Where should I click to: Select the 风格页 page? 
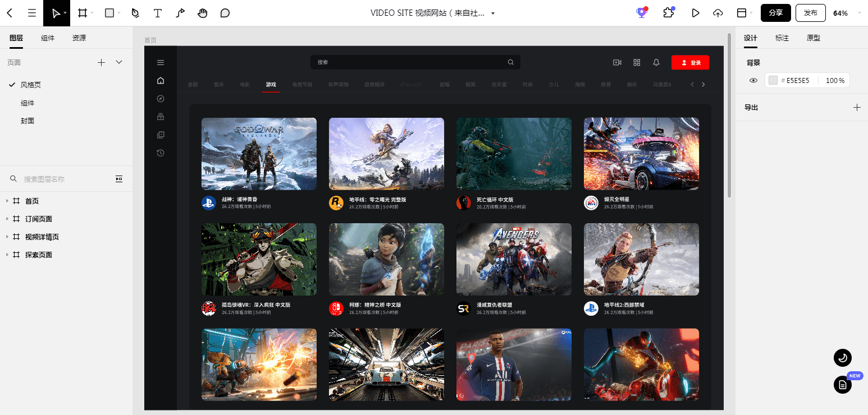(31, 85)
